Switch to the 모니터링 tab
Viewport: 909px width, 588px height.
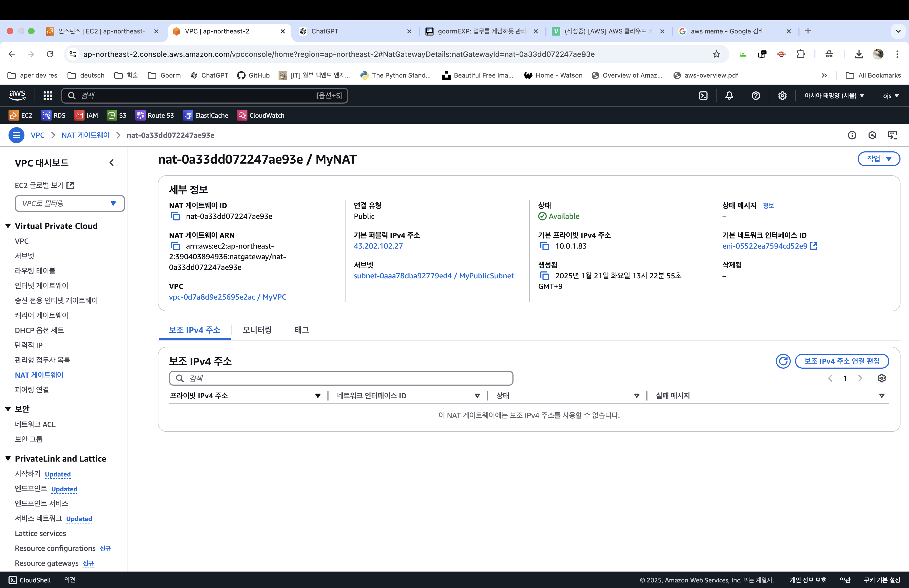pyautogui.click(x=257, y=330)
